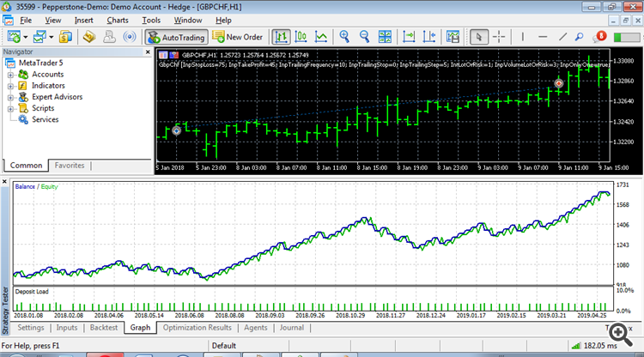Expand the Expert Advisors tree node
The height and width of the screenshot is (357, 644).
tap(10, 97)
